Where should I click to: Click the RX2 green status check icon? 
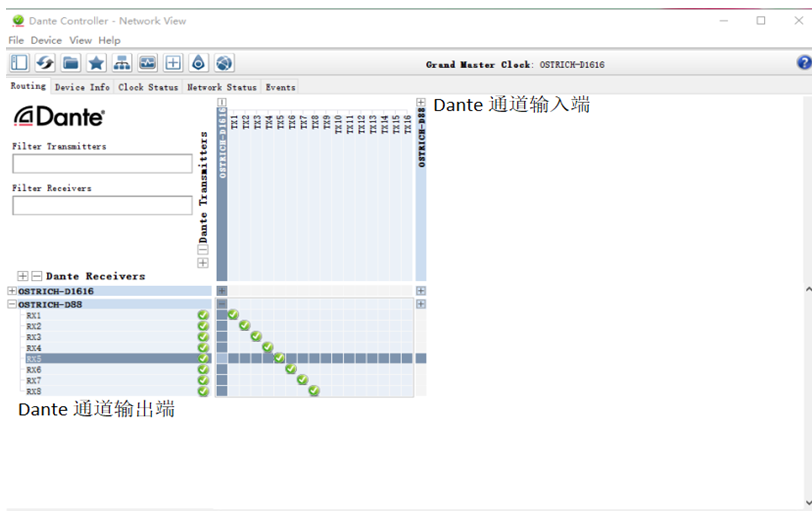click(x=203, y=326)
